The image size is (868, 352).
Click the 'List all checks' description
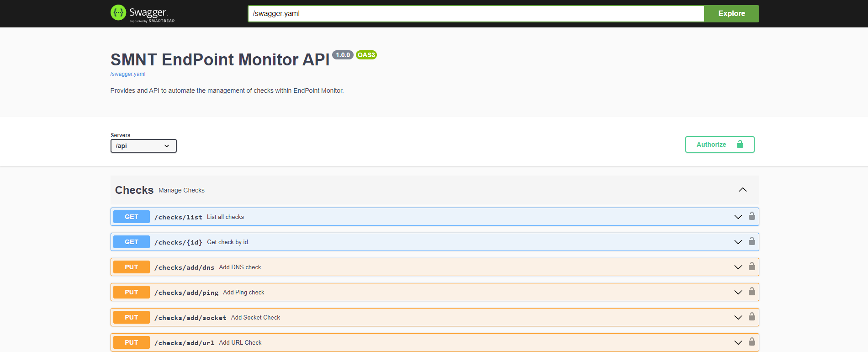click(x=225, y=217)
